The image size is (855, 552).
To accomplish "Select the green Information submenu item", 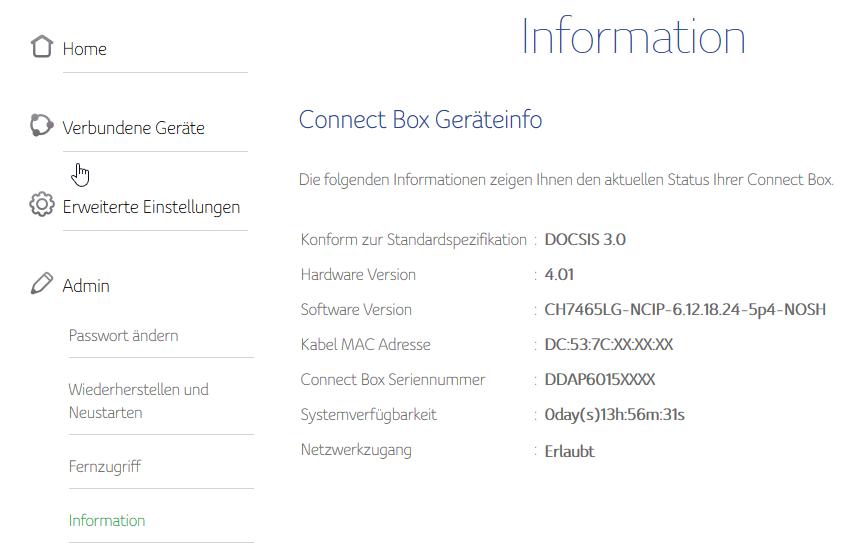I will [x=107, y=520].
